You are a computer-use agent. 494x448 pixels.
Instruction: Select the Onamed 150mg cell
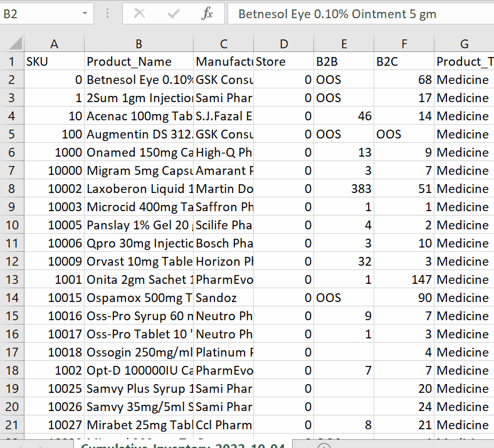(139, 152)
